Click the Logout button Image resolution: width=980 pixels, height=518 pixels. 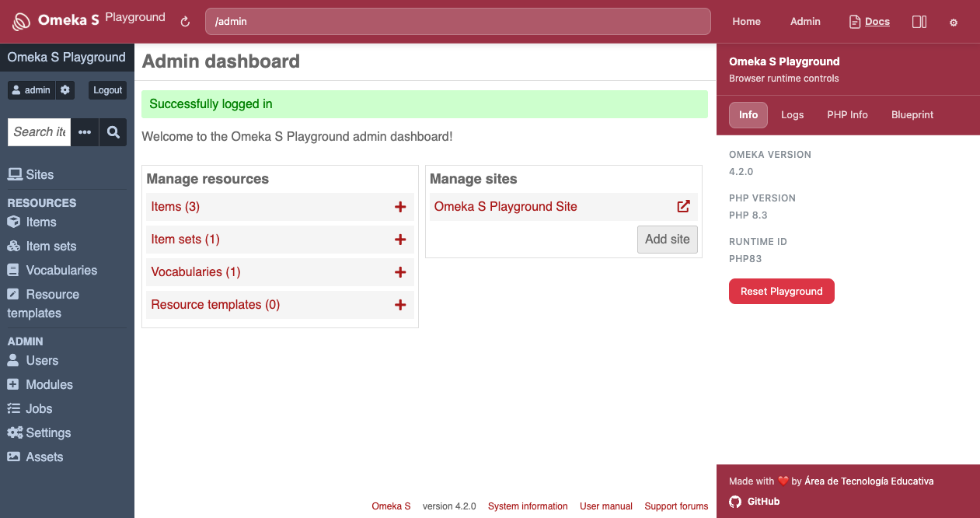coord(107,90)
